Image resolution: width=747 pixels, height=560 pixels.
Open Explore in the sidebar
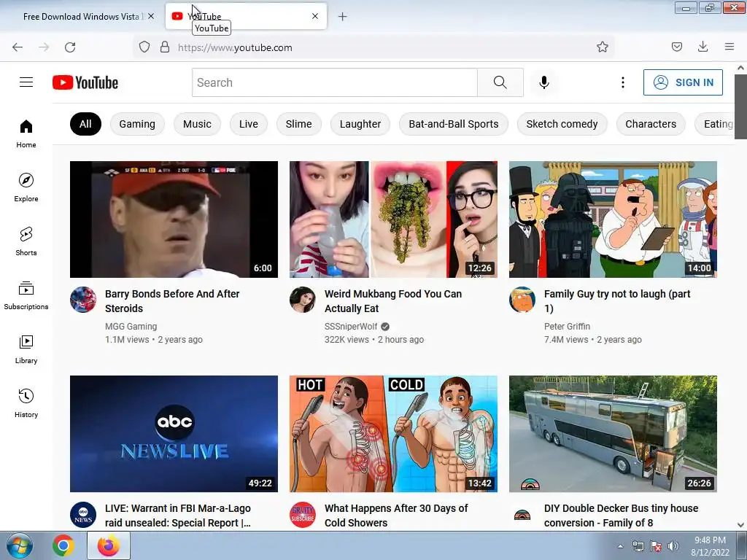[26, 187]
